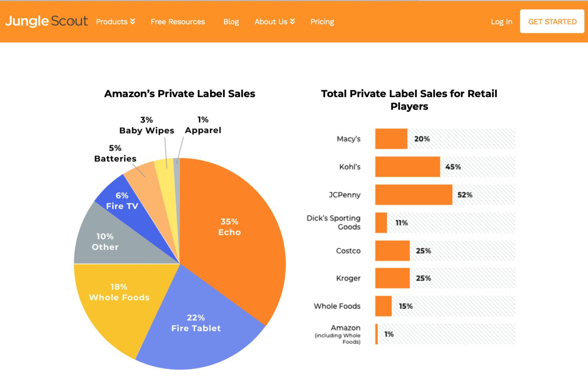Click the Dick's Sporting Goods 11% bar
This screenshot has height=386, width=588.
381,223
